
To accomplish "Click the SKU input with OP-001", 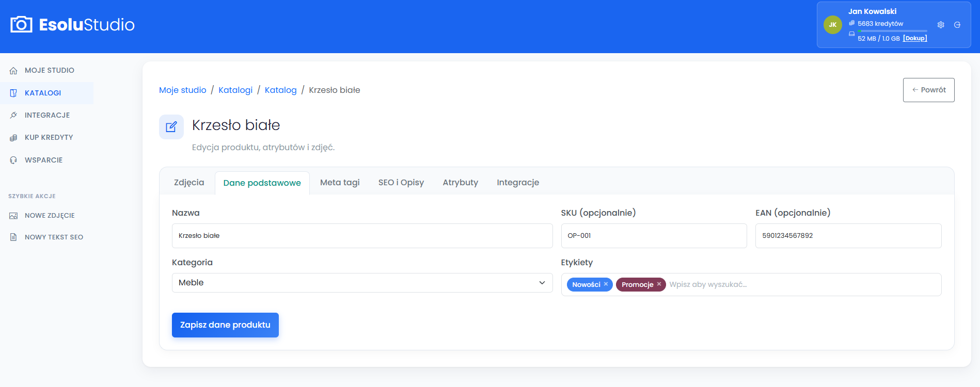I will pyautogui.click(x=654, y=236).
